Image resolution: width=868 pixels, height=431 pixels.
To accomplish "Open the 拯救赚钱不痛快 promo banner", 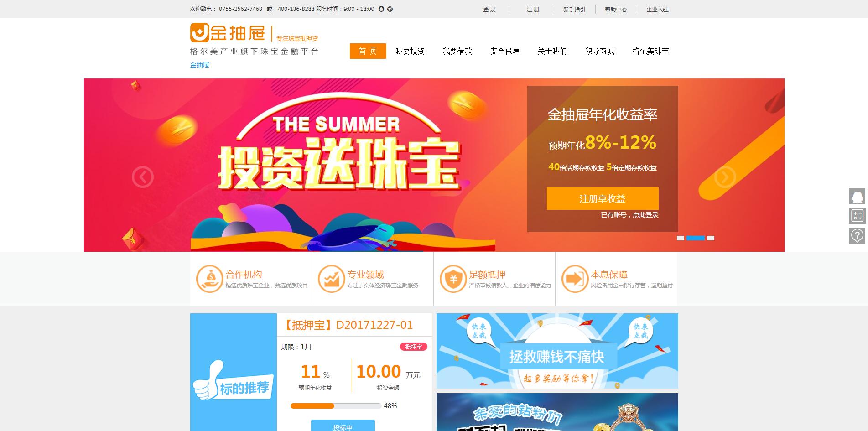I will [557, 351].
